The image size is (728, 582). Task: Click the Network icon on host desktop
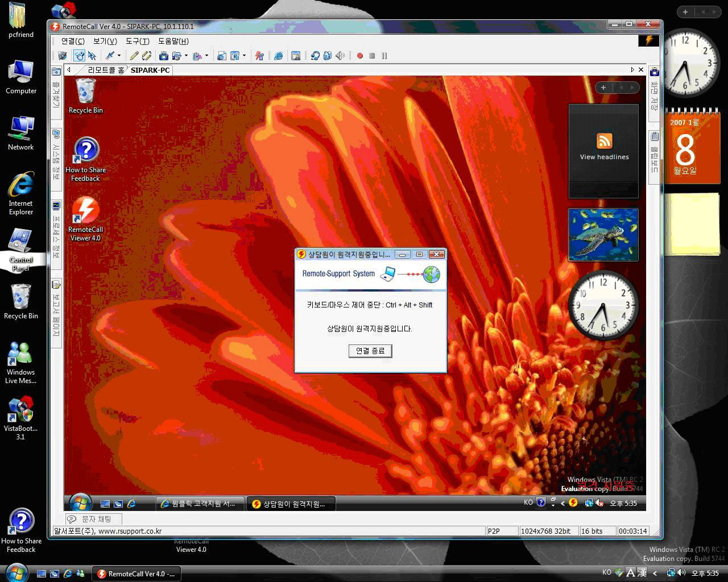[x=21, y=132]
